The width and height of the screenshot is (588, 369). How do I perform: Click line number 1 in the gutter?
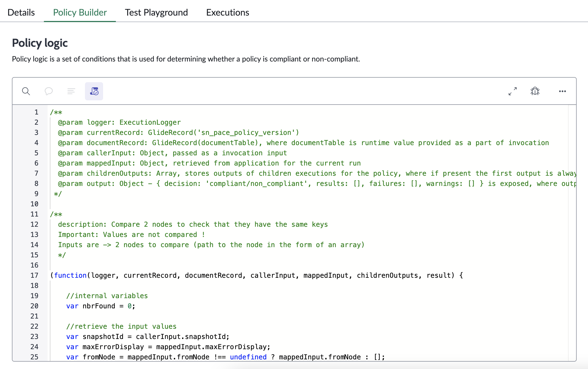point(36,112)
